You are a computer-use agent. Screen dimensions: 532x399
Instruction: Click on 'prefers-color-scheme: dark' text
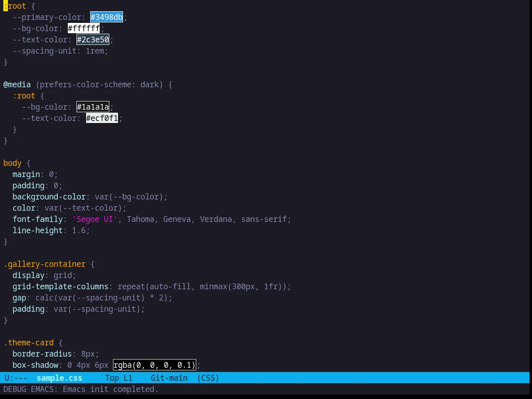click(x=99, y=84)
